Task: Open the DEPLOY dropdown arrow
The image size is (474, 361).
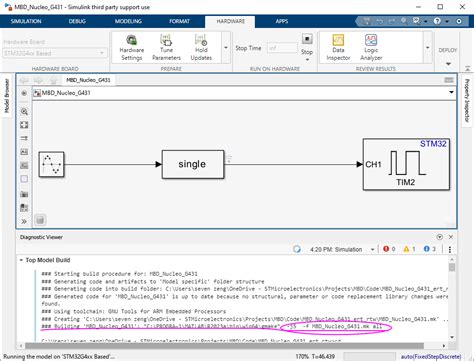Action: click(448, 64)
